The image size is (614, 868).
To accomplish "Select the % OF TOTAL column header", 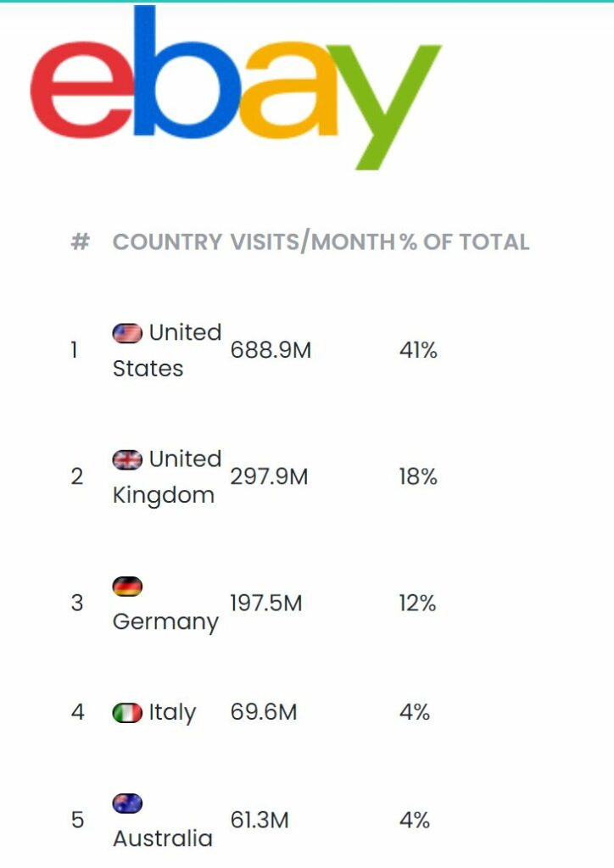I will pyautogui.click(x=465, y=242).
